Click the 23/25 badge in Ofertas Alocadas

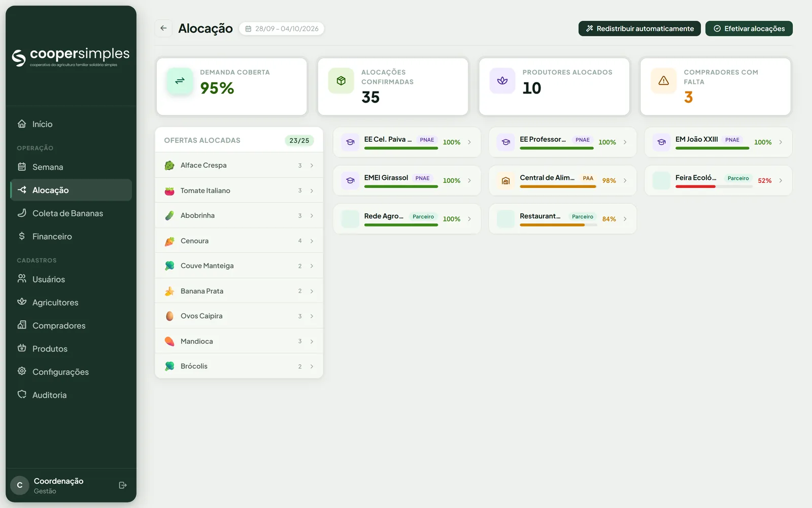(x=299, y=141)
